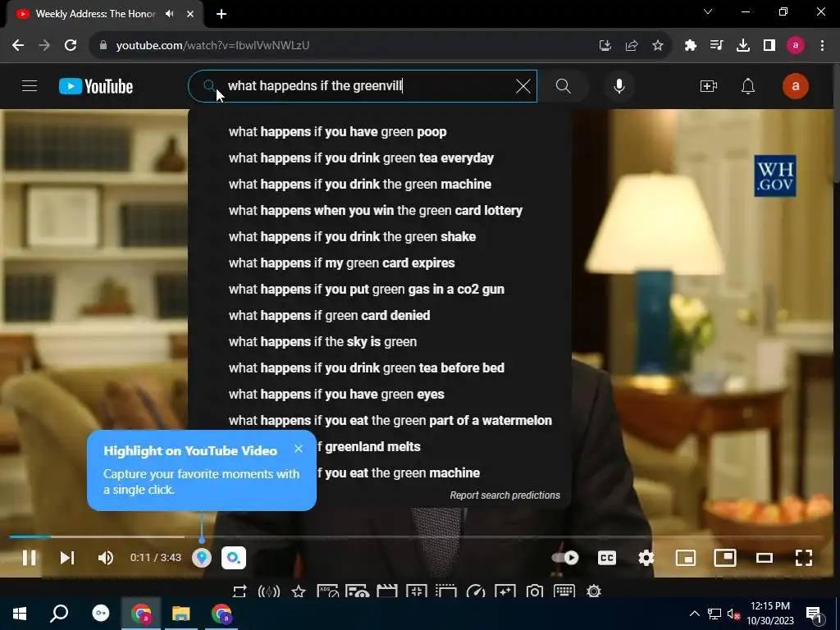Click the shrink-to-fit frame icon
The width and height of the screenshot is (840, 630).
(416, 591)
